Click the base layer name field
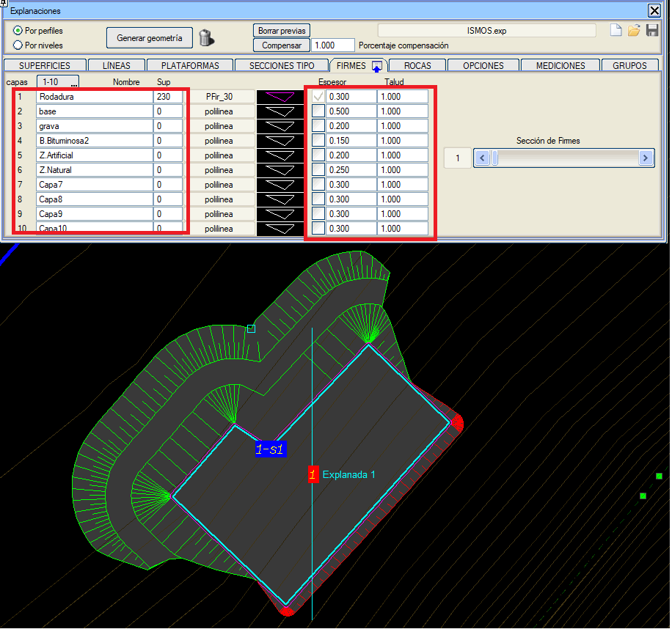This screenshot has height=629, width=672. [95, 111]
